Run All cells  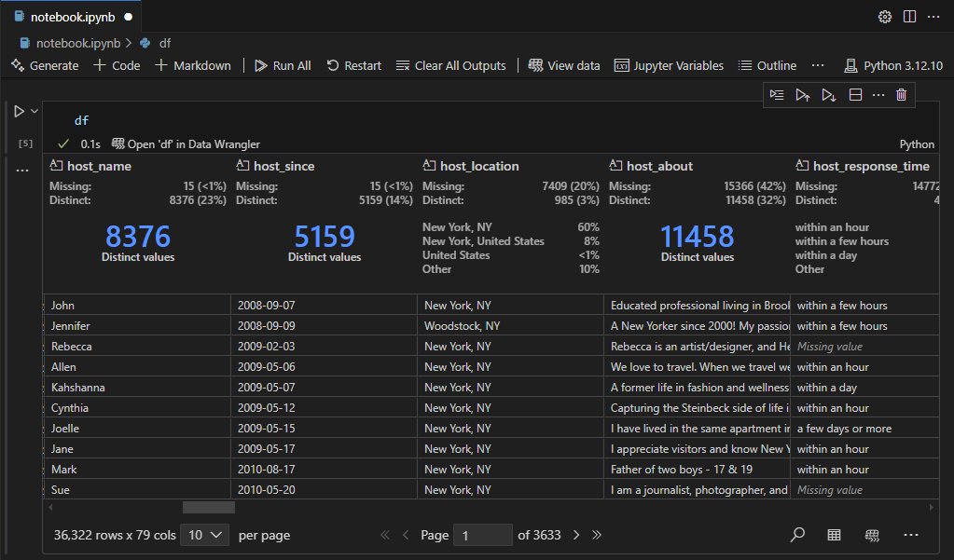click(x=283, y=65)
